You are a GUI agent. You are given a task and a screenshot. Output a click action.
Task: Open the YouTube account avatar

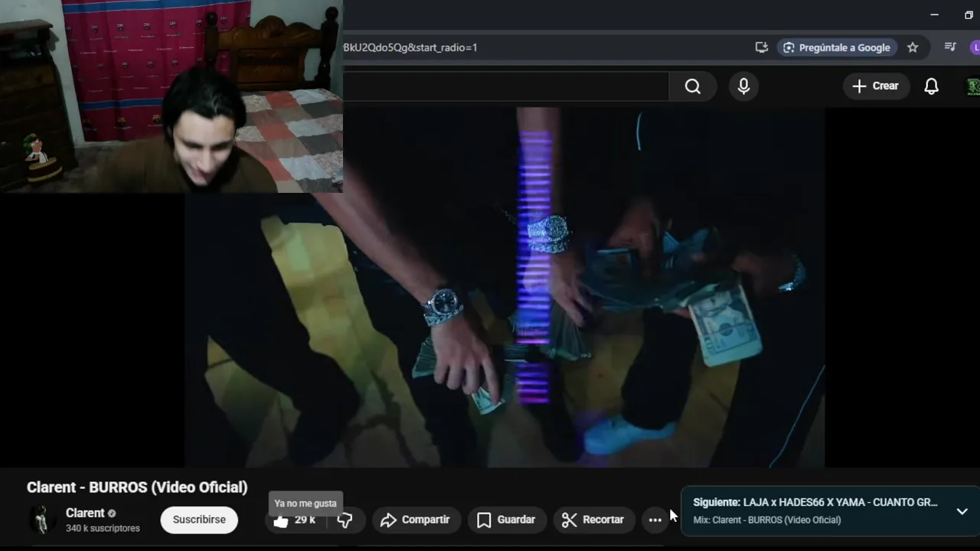[972, 86]
